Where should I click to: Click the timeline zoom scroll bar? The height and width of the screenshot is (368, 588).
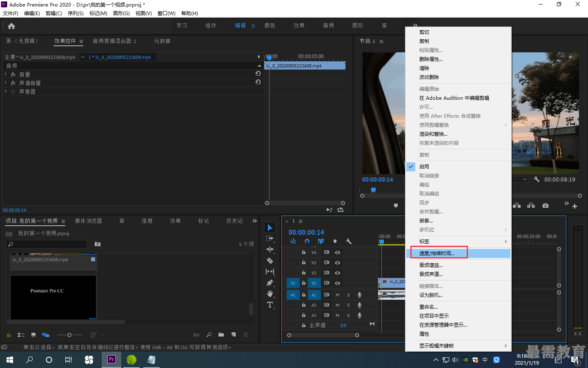[323, 335]
